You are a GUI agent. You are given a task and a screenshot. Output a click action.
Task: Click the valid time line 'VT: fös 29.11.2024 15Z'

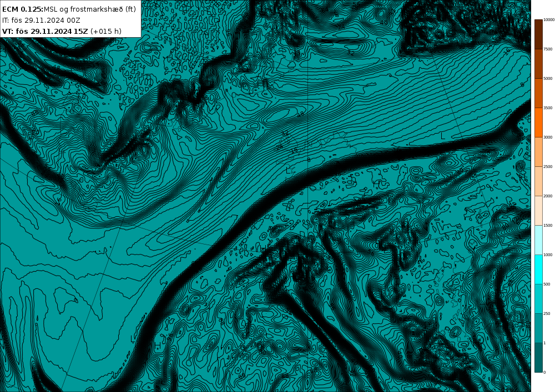(x=45, y=31)
